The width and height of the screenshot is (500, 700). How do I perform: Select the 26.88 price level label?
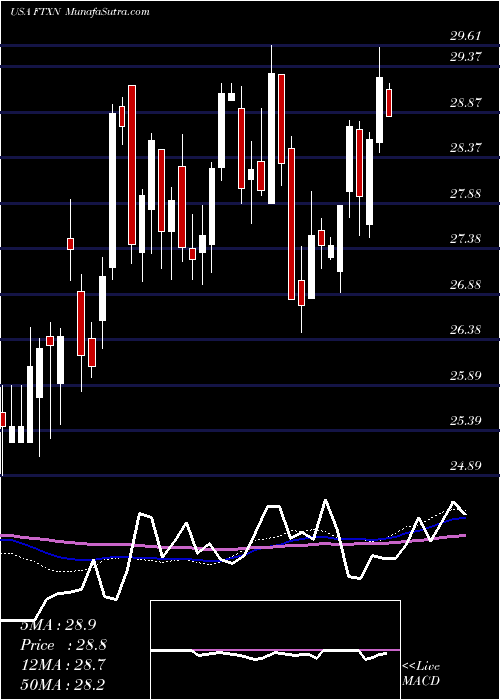point(465,285)
